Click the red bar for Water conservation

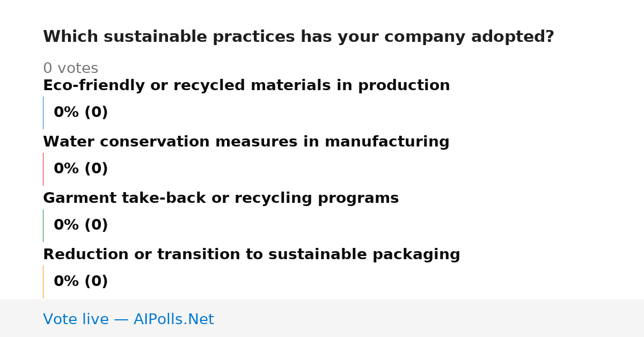pyautogui.click(x=43, y=169)
